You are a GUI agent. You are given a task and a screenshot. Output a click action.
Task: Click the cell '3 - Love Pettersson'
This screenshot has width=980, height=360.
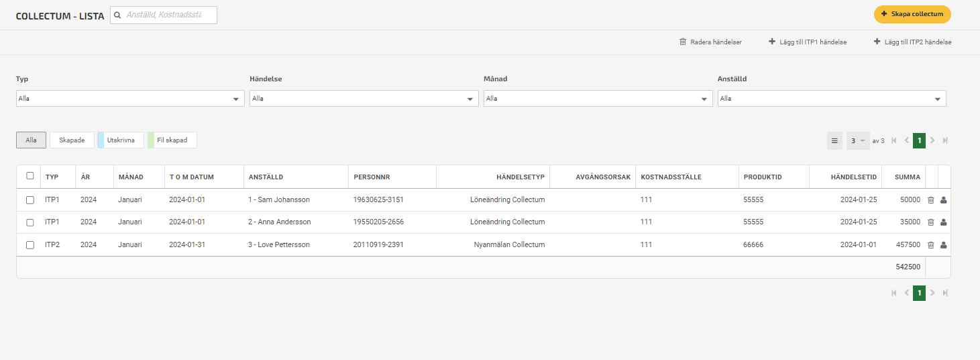(279, 245)
